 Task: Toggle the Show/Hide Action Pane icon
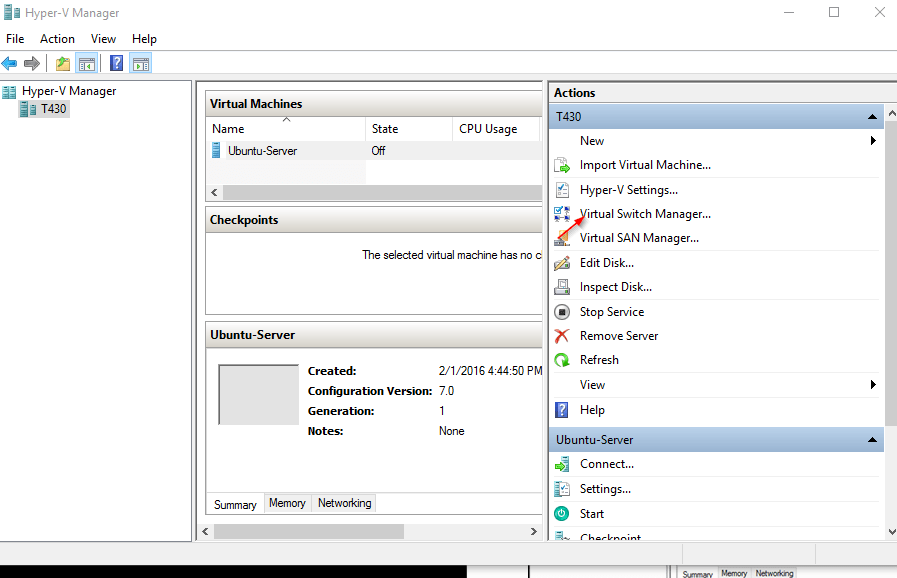[141, 64]
